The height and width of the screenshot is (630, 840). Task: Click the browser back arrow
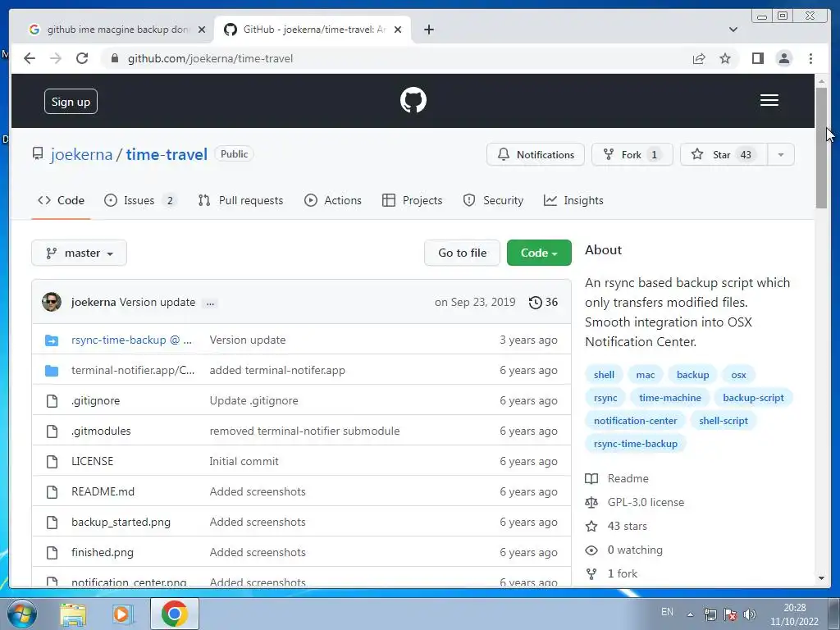[x=30, y=58]
